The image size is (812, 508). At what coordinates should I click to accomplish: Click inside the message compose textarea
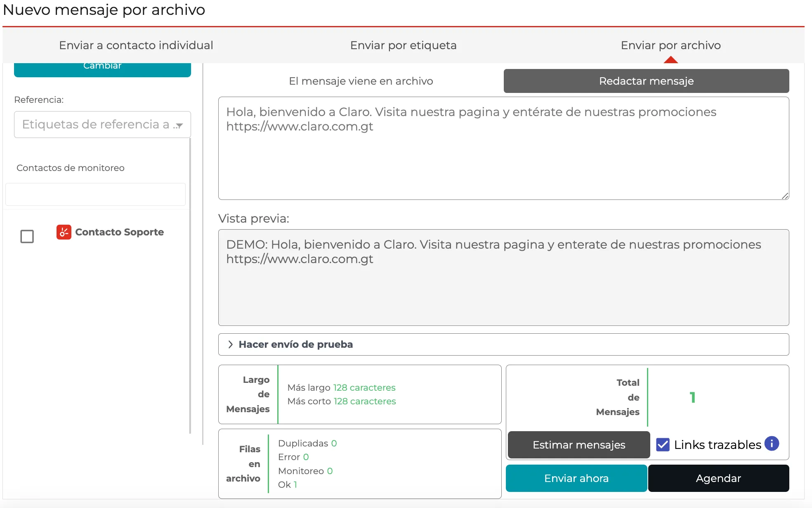click(x=503, y=148)
